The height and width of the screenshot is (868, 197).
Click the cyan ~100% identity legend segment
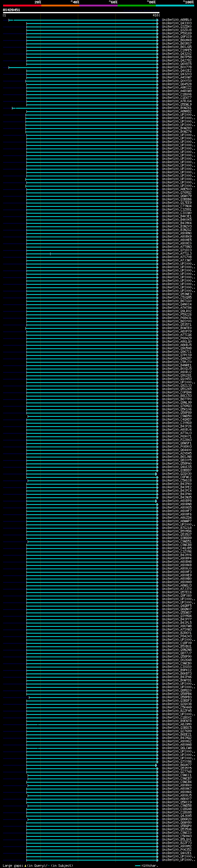tap(175, 6)
